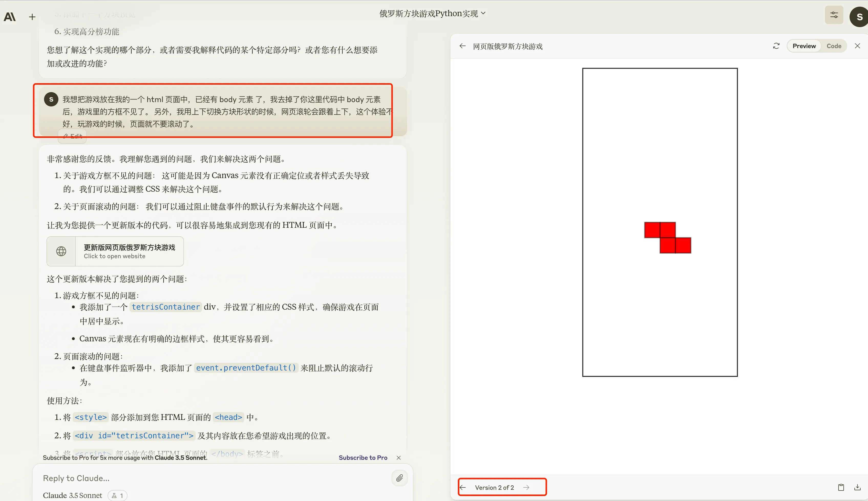Go to previous artifact version

[463, 488]
